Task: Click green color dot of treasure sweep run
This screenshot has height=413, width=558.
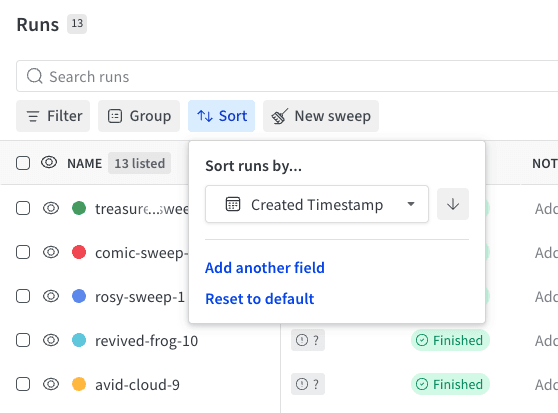Action: tap(79, 208)
